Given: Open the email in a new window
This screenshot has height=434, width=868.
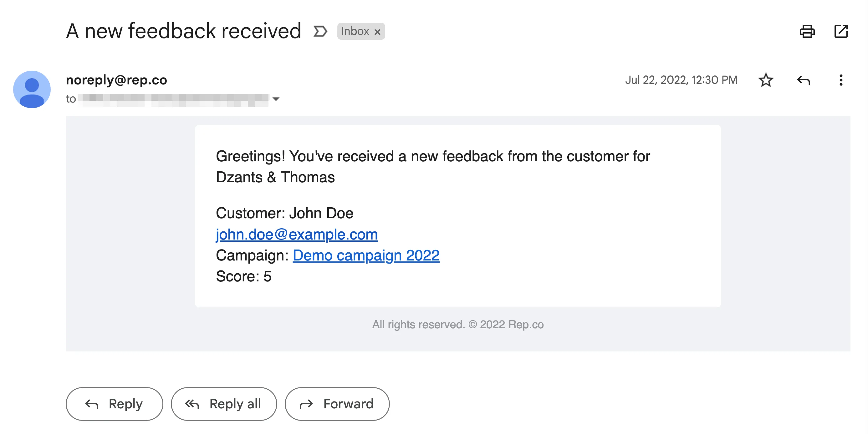Looking at the screenshot, I should pos(841,31).
